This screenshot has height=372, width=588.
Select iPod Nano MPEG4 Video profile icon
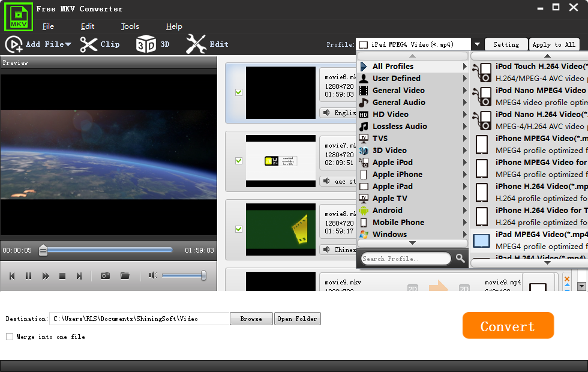tap(482, 97)
